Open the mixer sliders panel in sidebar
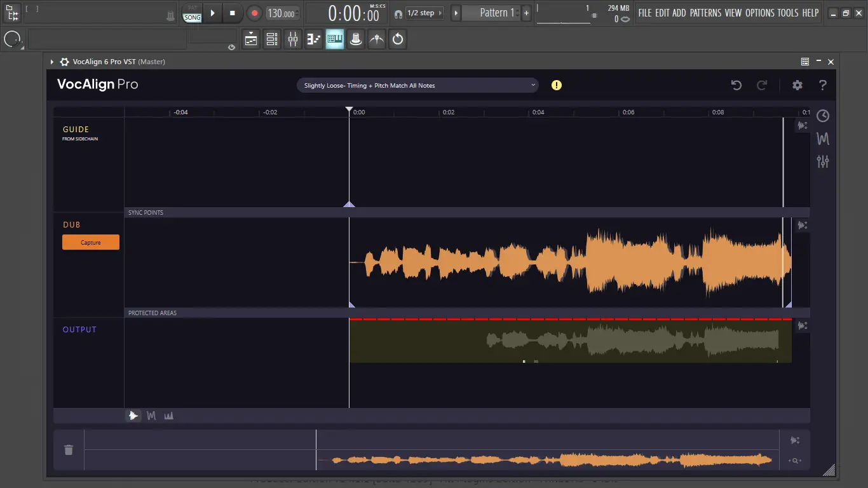 coord(823,161)
